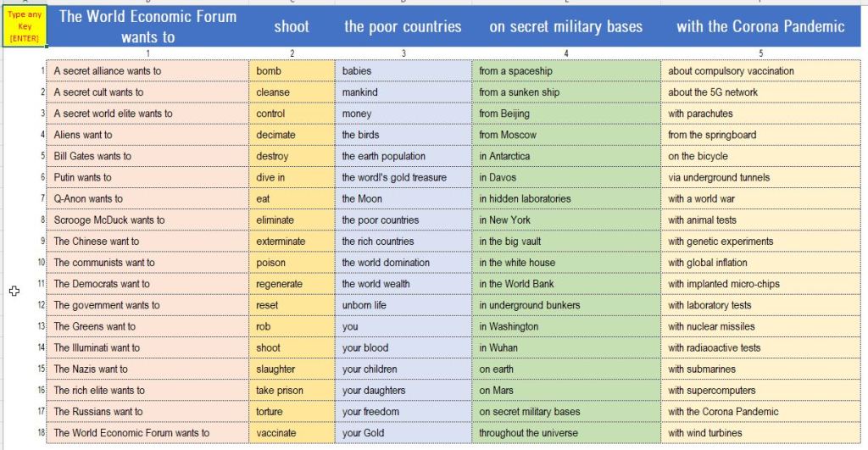Click the 'Q-Anon wants to' cell

point(88,198)
